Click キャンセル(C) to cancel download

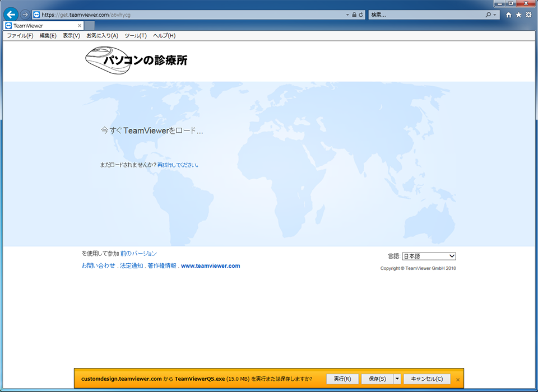(427, 379)
